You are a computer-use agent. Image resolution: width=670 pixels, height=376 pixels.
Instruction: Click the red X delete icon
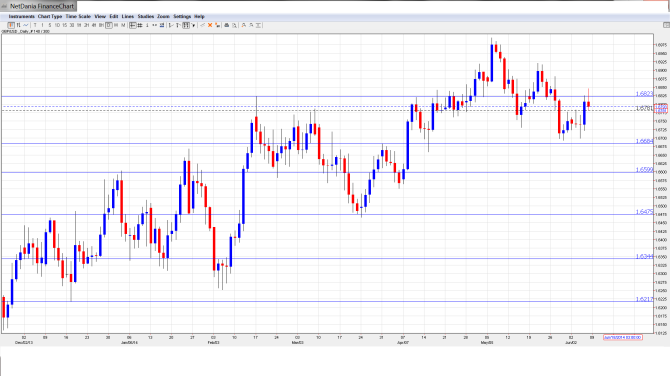210,25
